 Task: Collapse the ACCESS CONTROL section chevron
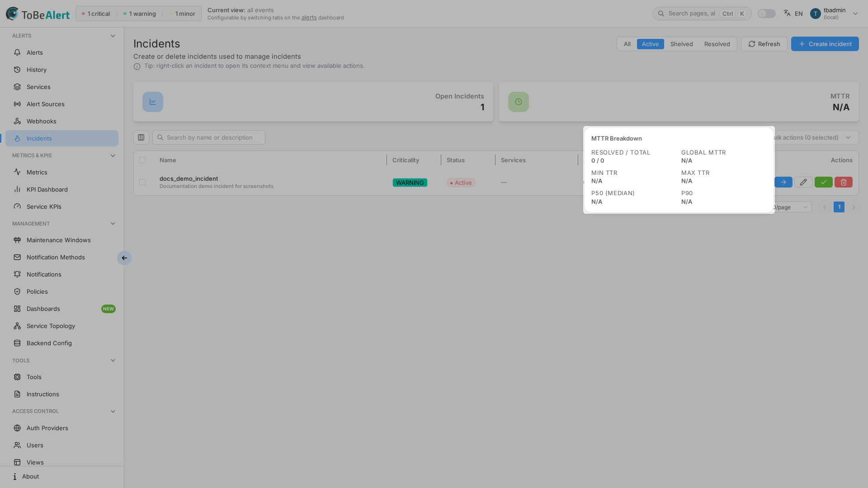pos(113,411)
